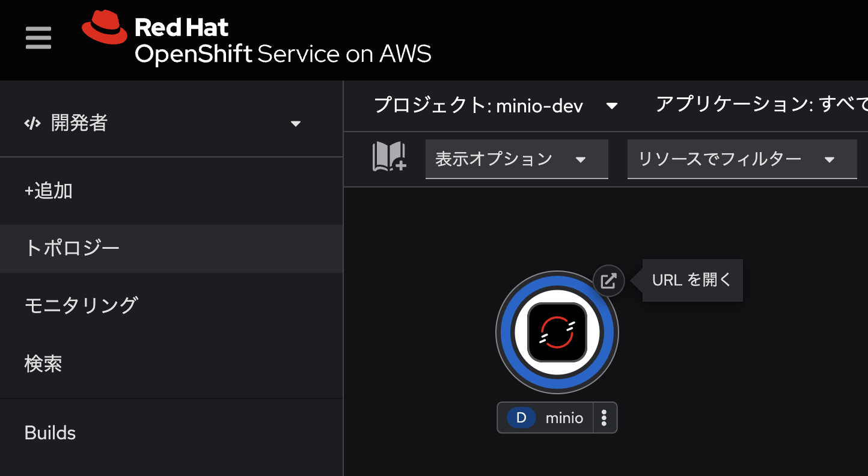Select the OpenShift icon inside minio node

point(557,332)
